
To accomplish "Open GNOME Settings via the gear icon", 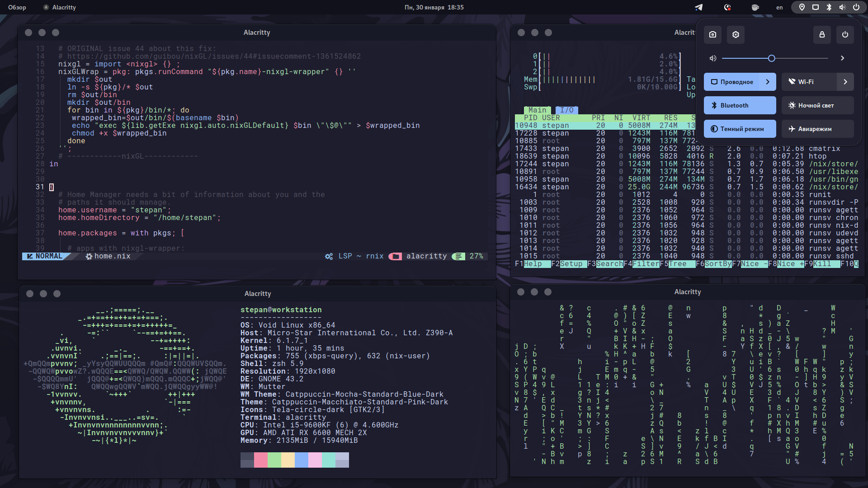I will [x=736, y=35].
